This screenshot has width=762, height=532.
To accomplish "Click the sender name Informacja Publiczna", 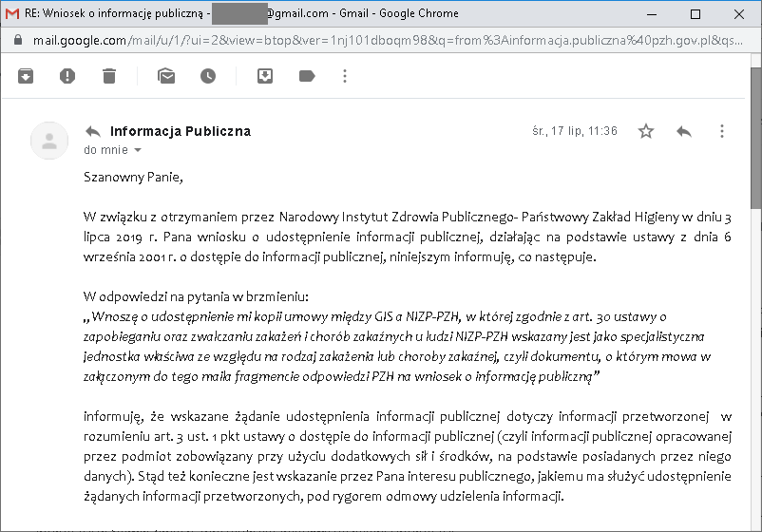I will (x=181, y=131).
